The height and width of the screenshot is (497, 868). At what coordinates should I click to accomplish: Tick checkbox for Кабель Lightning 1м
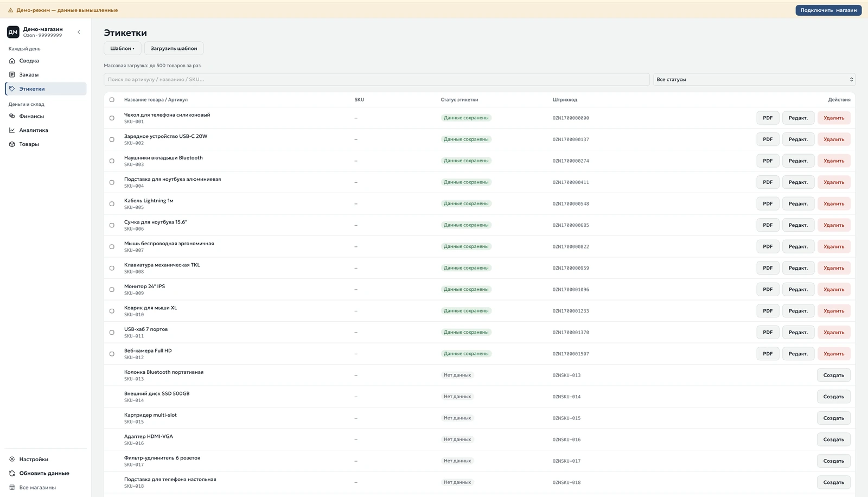tap(112, 204)
